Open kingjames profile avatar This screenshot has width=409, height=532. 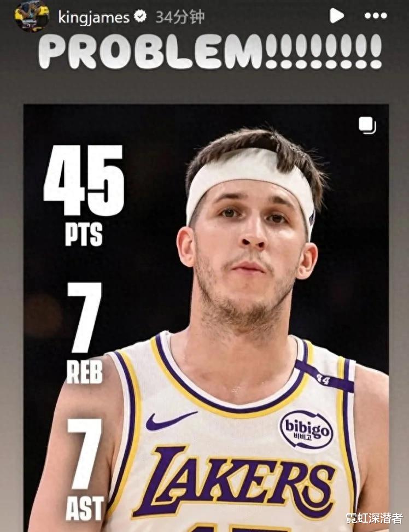pyautogui.click(x=32, y=16)
